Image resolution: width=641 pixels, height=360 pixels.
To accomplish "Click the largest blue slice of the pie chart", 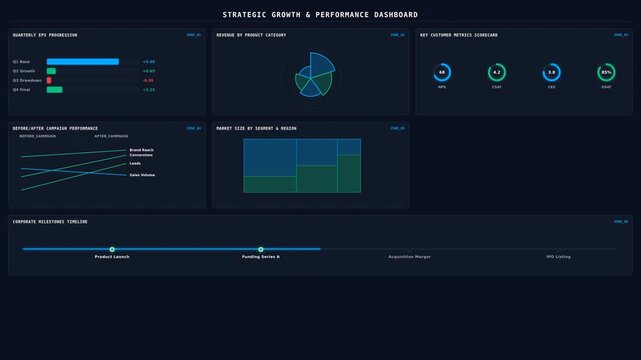I will coord(320,65).
